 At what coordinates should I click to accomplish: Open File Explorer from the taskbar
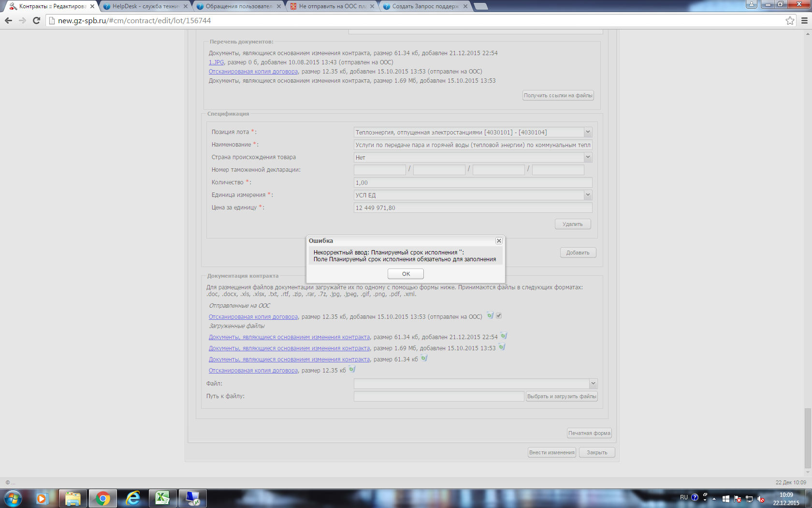pyautogui.click(x=72, y=498)
